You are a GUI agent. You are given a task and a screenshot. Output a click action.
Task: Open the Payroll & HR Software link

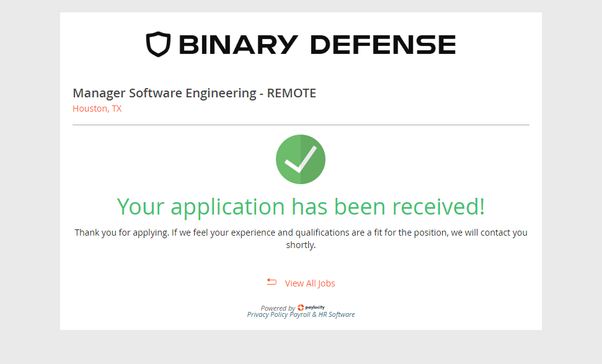click(322, 315)
